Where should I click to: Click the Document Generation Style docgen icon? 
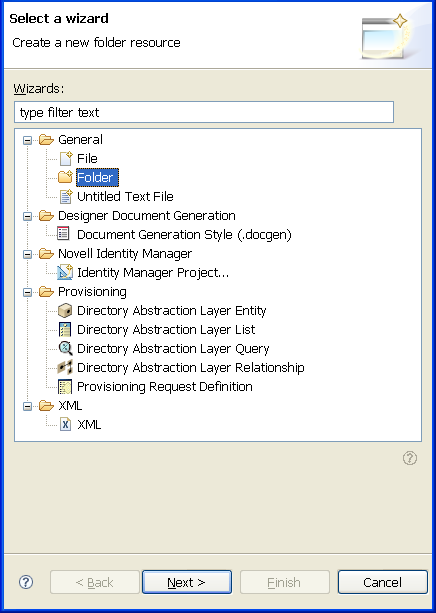63,234
